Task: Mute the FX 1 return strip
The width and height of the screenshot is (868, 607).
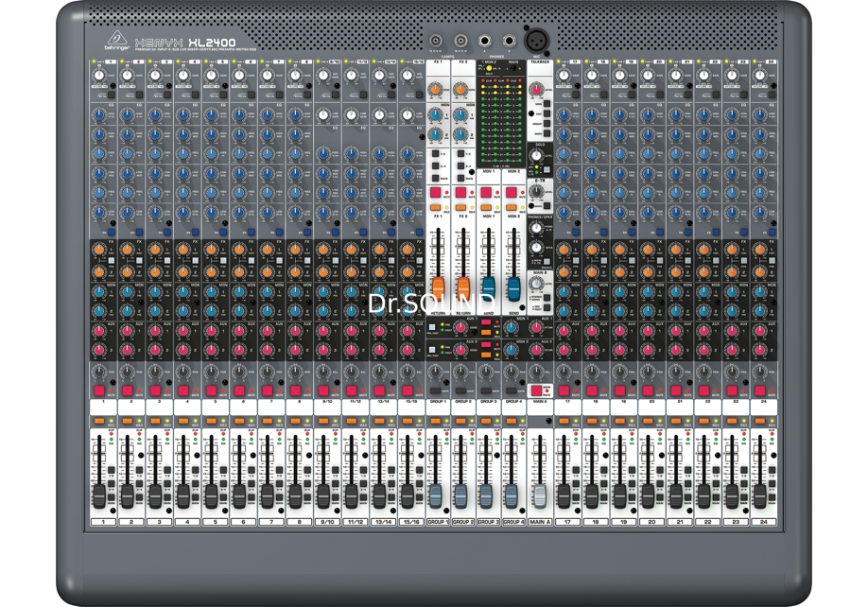Action: click(436, 193)
